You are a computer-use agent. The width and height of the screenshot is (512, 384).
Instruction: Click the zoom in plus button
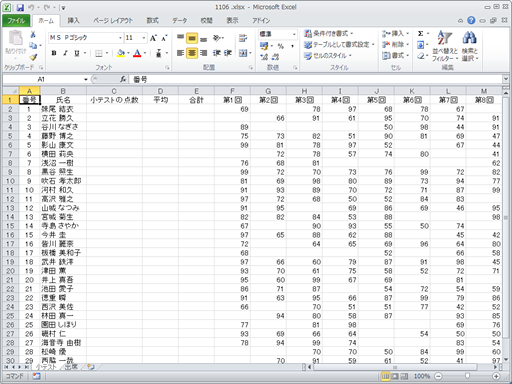click(x=496, y=376)
